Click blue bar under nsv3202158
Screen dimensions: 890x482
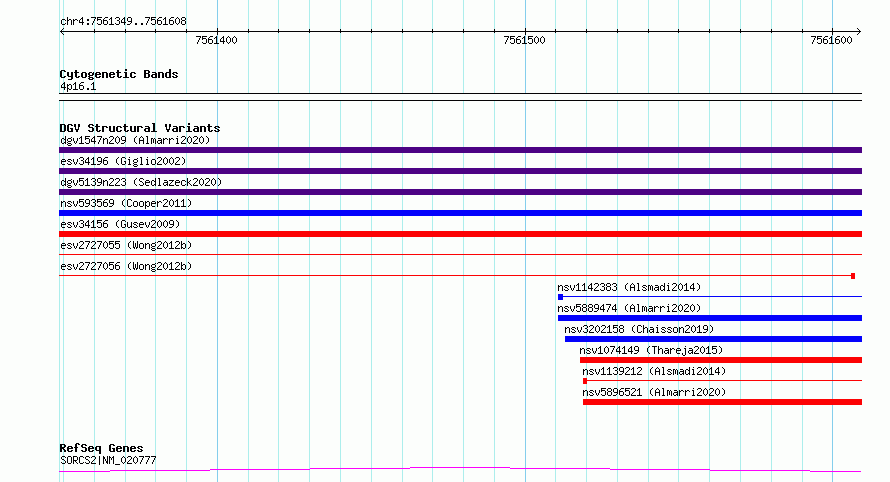point(713,339)
